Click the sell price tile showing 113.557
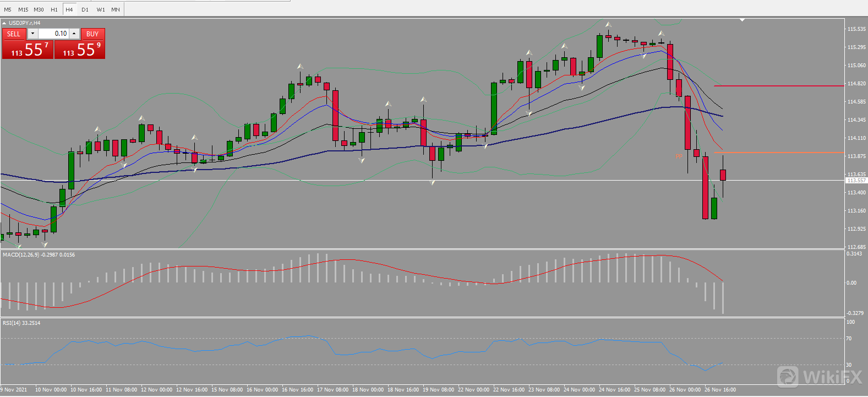 28,50
